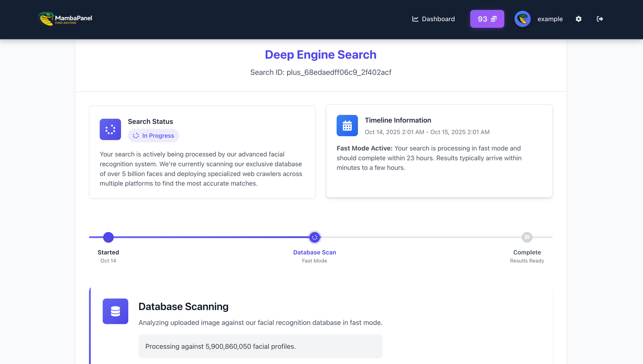Click the 93 credits balance button
The height and width of the screenshot is (364, 643).
pos(487,19)
